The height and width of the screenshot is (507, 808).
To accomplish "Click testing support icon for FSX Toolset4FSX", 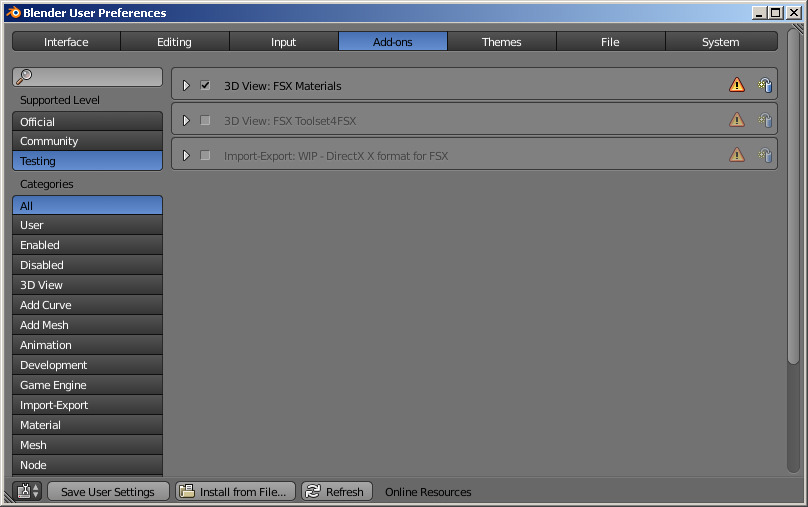I will pos(765,120).
